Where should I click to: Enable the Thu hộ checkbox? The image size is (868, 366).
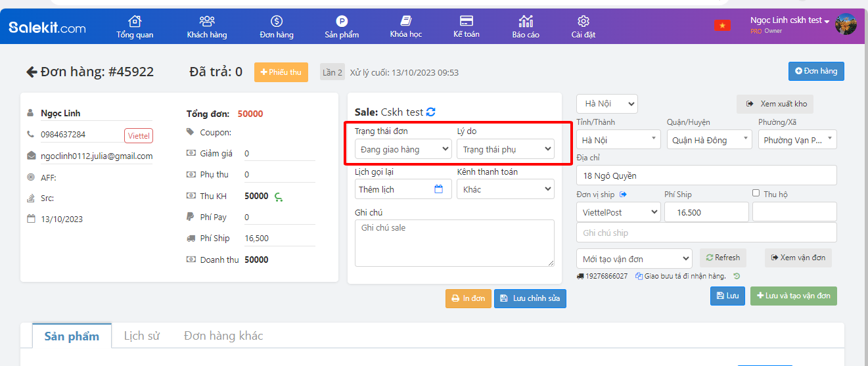coord(756,193)
